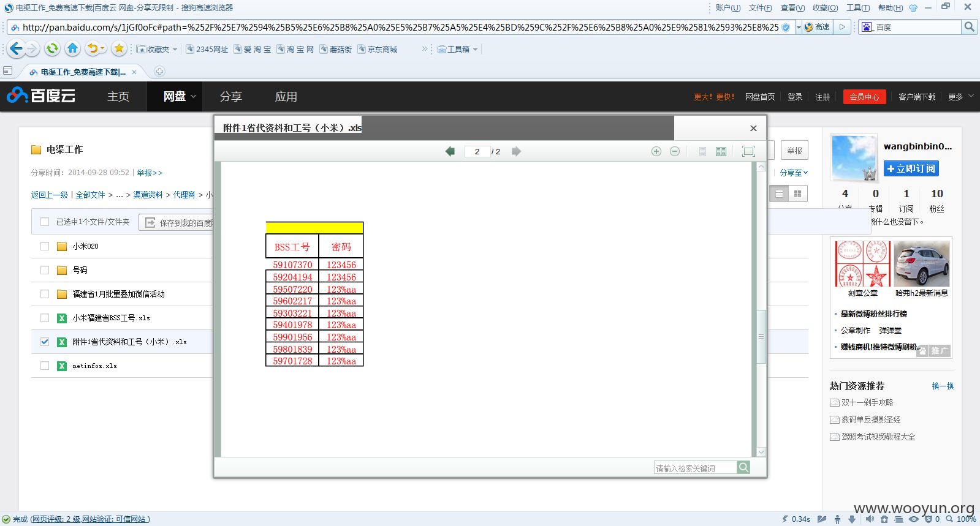This screenshot has width=980, height=526.
Task: Open the 登录 link
Action: [795, 97]
